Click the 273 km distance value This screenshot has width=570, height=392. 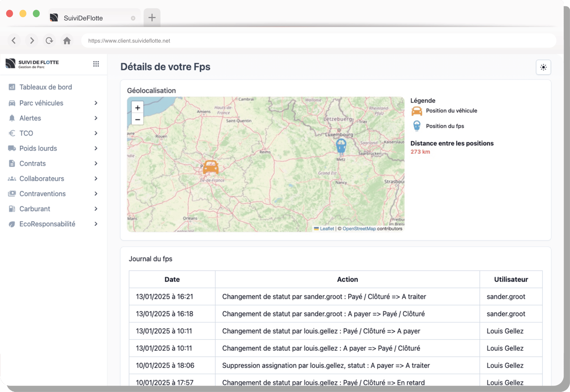(420, 152)
